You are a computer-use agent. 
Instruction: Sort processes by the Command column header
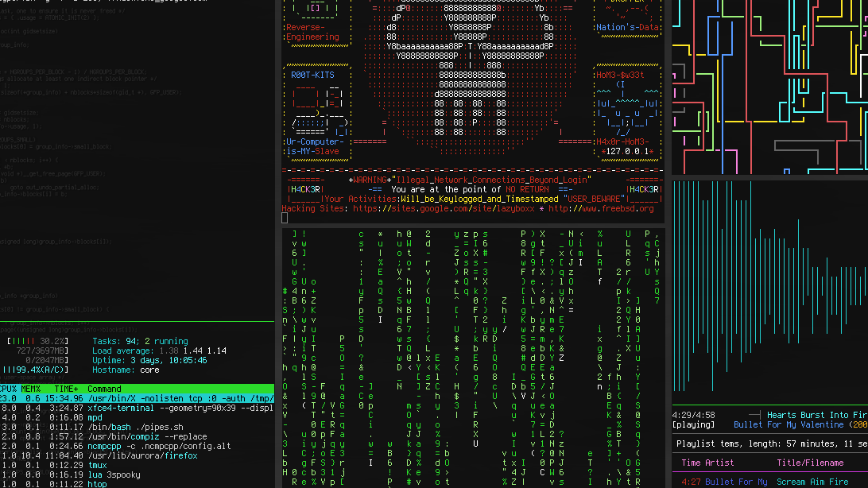[x=105, y=389]
